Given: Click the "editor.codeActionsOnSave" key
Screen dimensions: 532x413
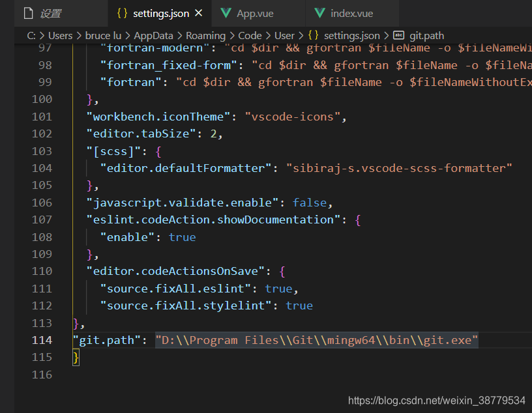Looking at the screenshot, I should click(x=175, y=271).
